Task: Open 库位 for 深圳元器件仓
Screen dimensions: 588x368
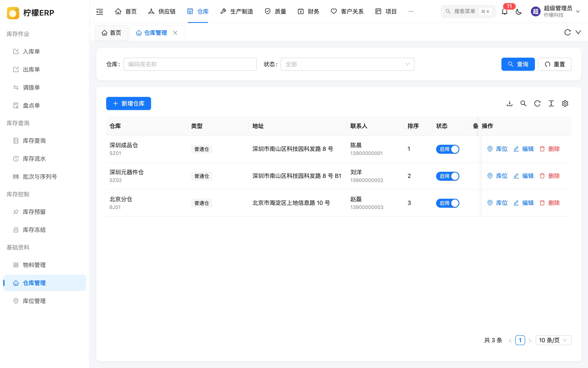Action: (497, 176)
